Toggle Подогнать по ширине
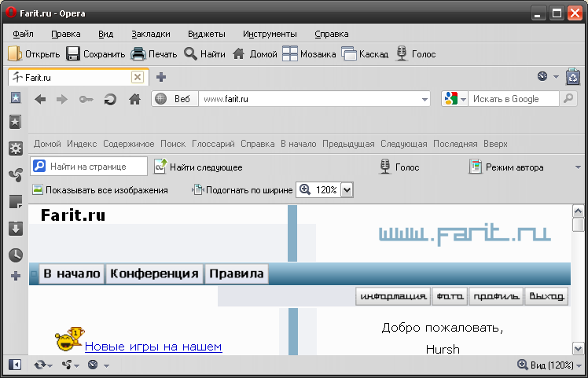 coord(242,189)
